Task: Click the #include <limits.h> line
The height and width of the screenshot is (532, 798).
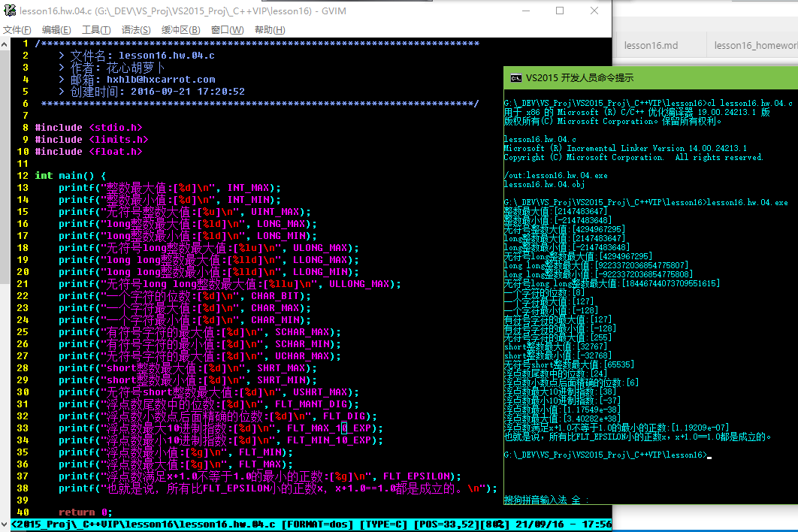Action: point(92,140)
